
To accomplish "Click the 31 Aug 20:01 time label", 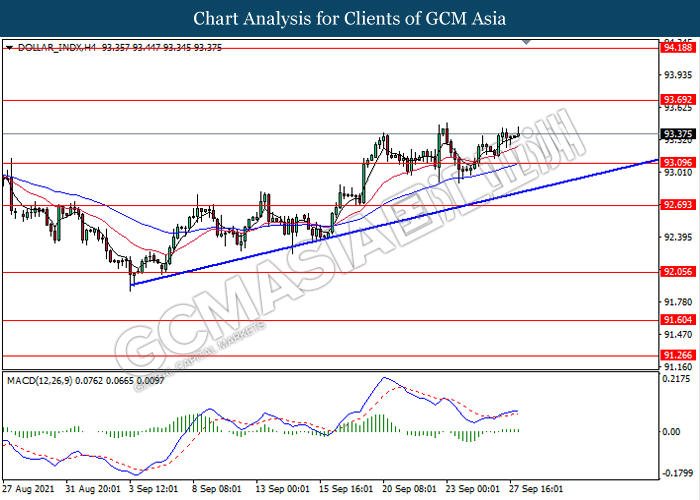I will point(93,489).
